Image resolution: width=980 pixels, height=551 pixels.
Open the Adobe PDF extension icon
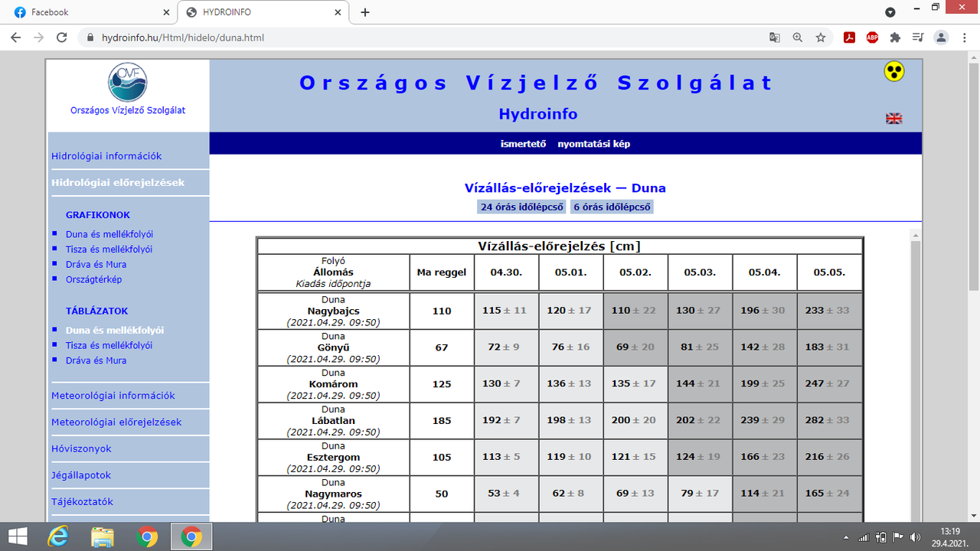849,37
